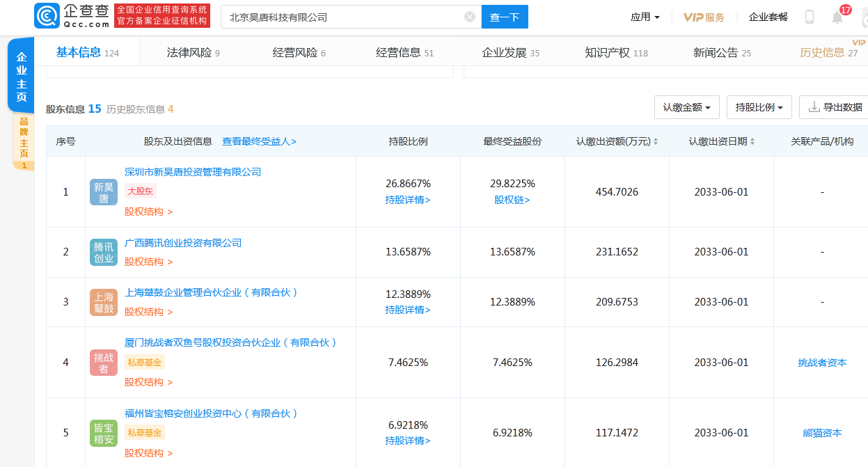Open the mobile phone icon
Image resolution: width=868 pixels, height=467 pixels.
pyautogui.click(x=810, y=17)
